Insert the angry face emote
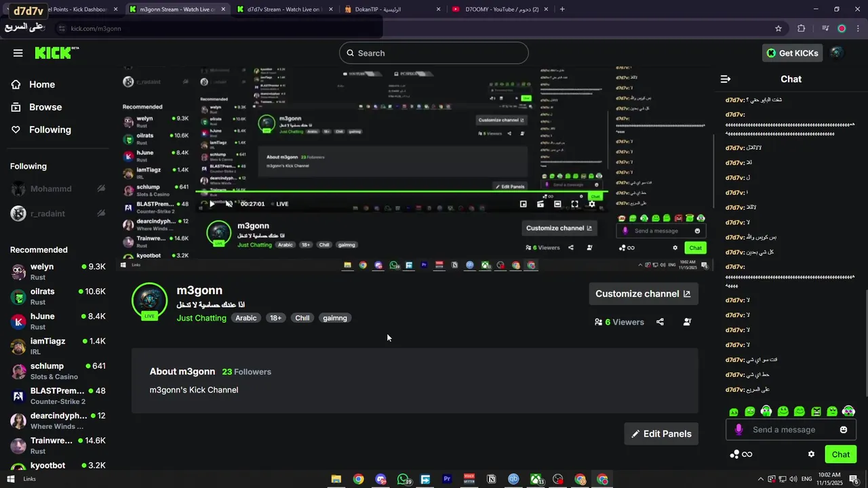 (816, 411)
